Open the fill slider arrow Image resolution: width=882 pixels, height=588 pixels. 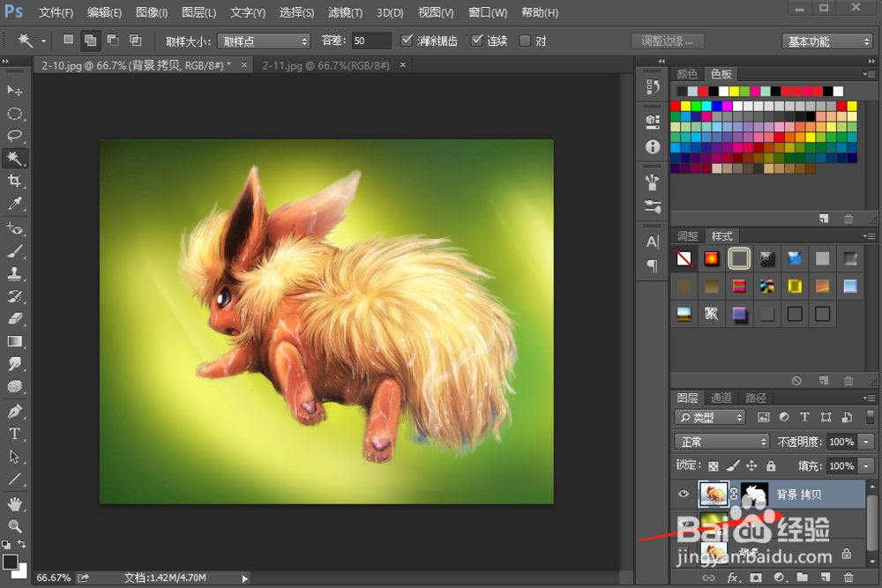[866, 466]
